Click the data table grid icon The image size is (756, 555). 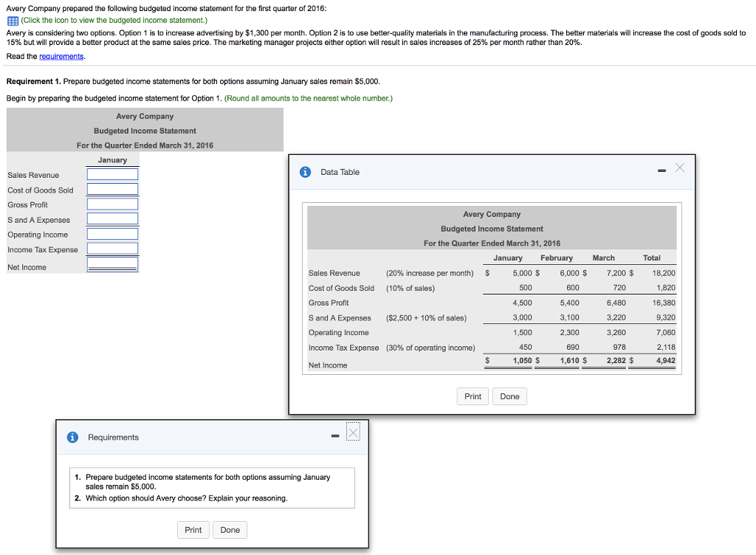pos(12,21)
